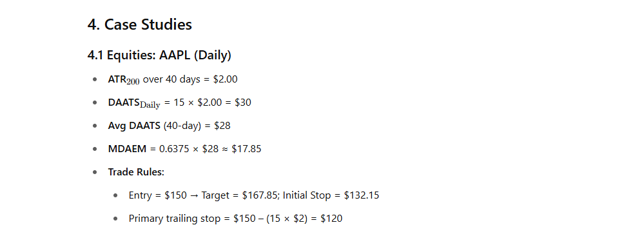The height and width of the screenshot is (236, 644).
Task: Click the '$150 – (15 × $2) = $120' expression
Action: (288, 219)
